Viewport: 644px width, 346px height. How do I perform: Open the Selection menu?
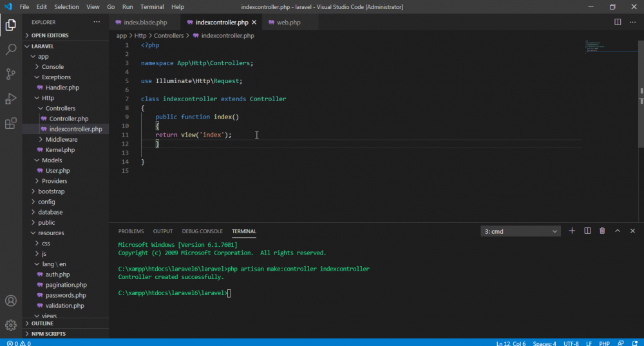point(66,6)
